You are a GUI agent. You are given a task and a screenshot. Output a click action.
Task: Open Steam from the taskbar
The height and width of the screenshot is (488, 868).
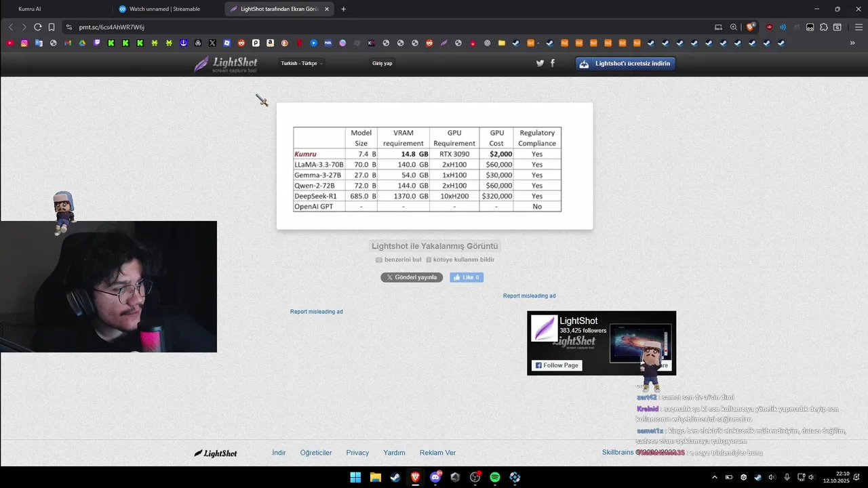[x=395, y=477]
